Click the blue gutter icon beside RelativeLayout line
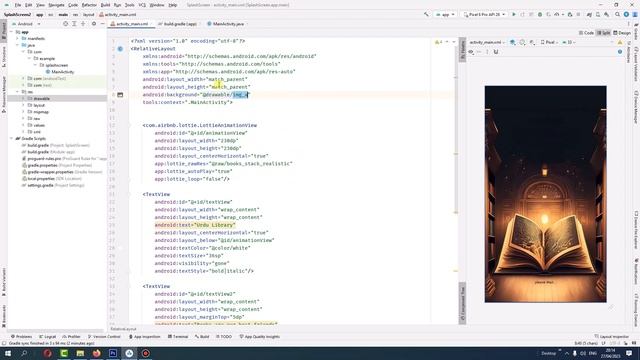 (120, 49)
